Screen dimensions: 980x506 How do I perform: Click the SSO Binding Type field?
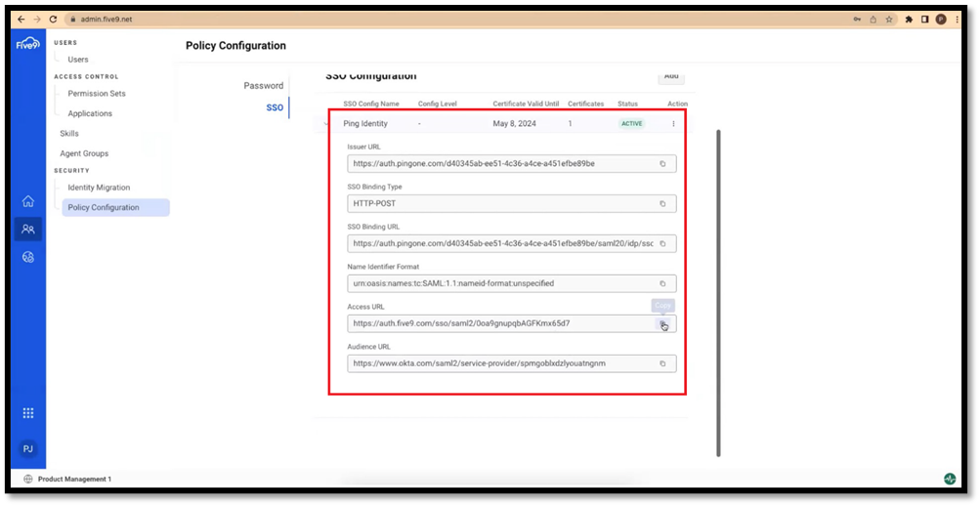coord(512,203)
